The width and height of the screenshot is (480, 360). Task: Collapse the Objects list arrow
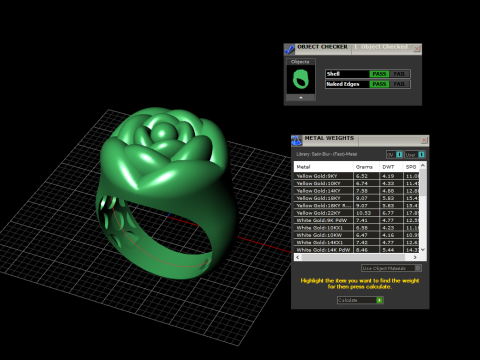point(301,97)
